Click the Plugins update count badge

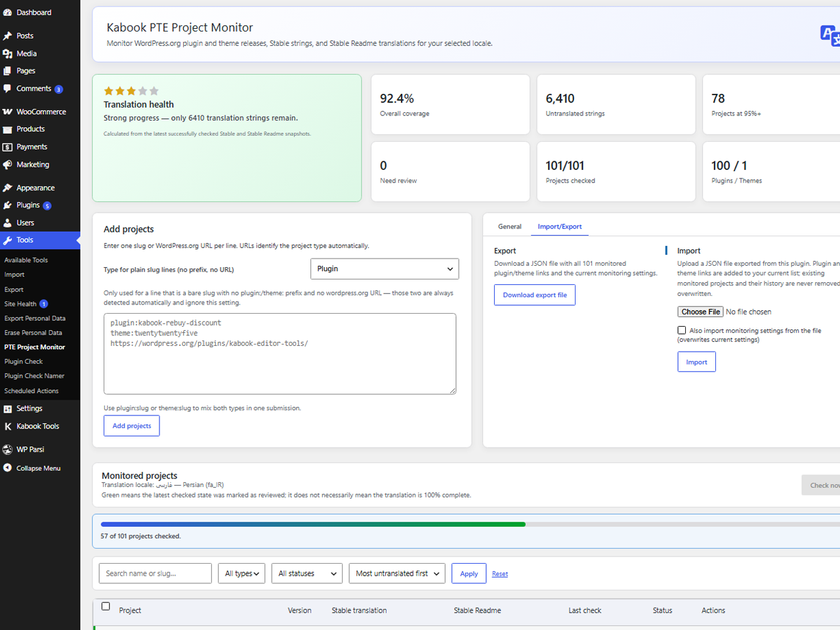point(47,206)
